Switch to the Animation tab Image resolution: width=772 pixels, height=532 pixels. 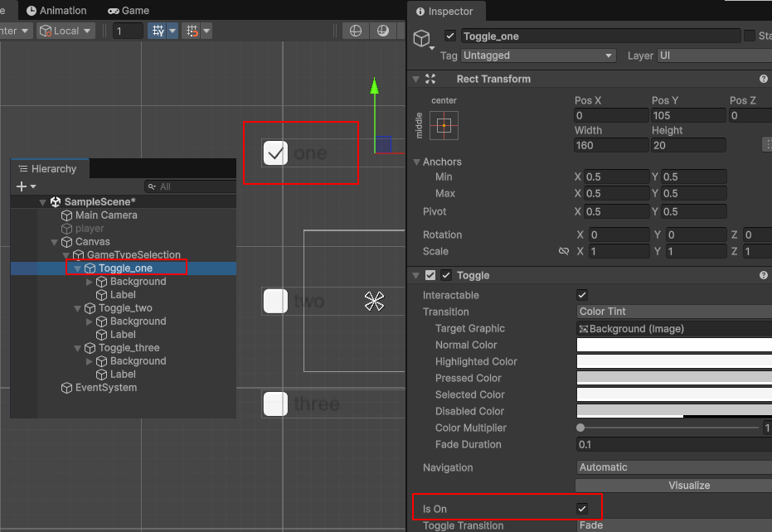pyautogui.click(x=56, y=11)
